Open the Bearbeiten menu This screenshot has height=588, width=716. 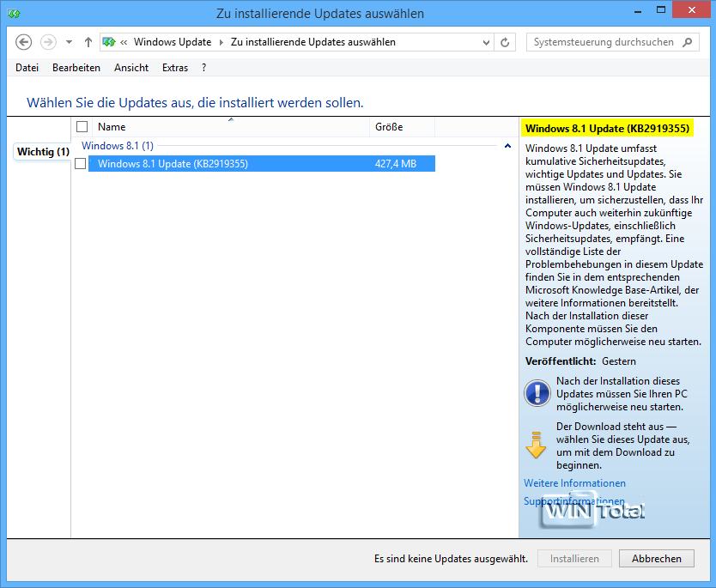[76, 68]
